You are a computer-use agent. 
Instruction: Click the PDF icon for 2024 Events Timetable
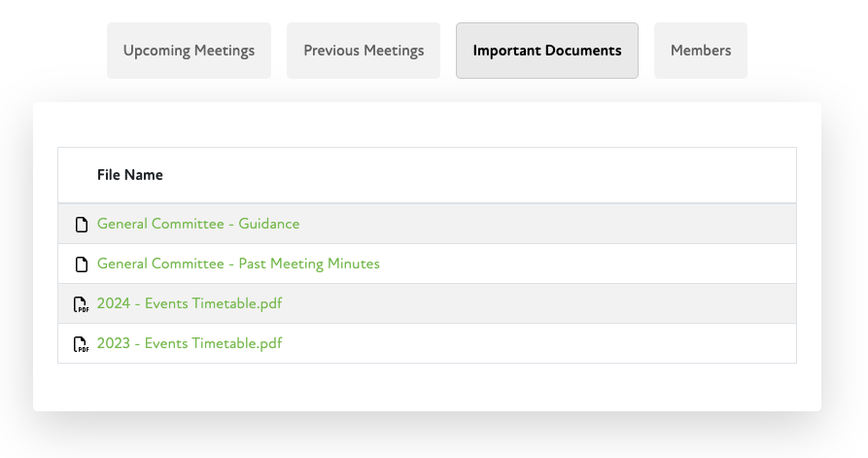(x=82, y=304)
